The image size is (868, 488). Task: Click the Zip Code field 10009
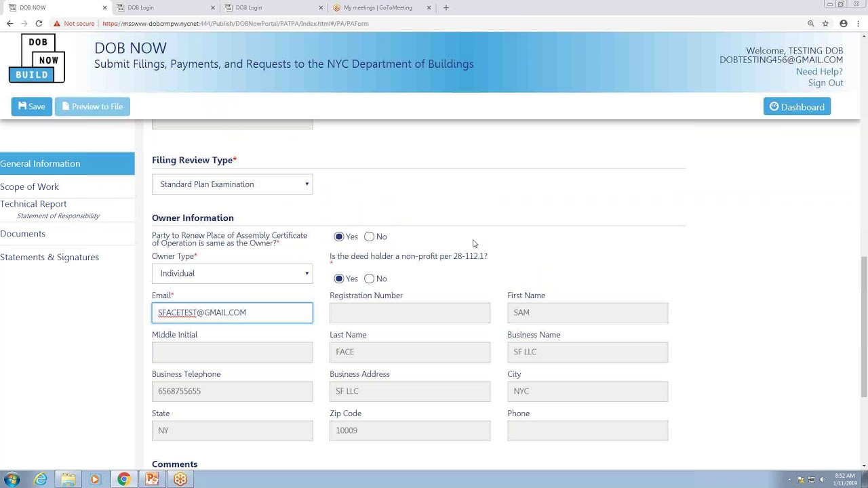pos(410,430)
